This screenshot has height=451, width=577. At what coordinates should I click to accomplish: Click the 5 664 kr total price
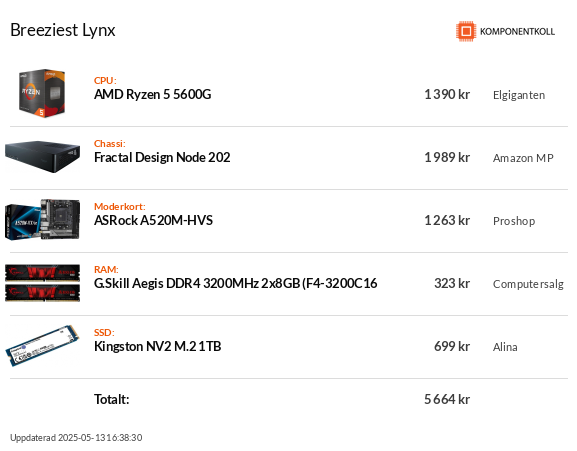(x=447, y=399)
